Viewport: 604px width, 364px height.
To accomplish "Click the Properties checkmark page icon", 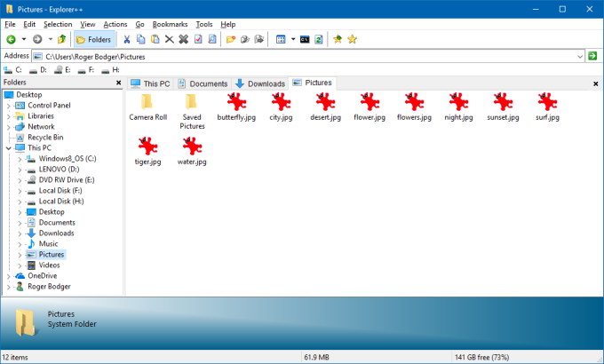I will tap(198, 39).
